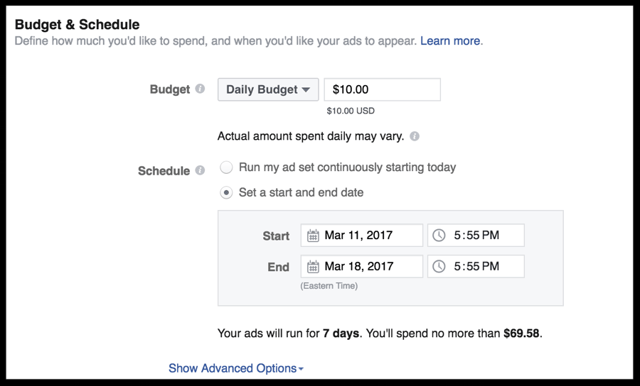This screenshot has width=640, height=386.
Task: Open the End date calendar icon
Action: (x=313, y=267)
